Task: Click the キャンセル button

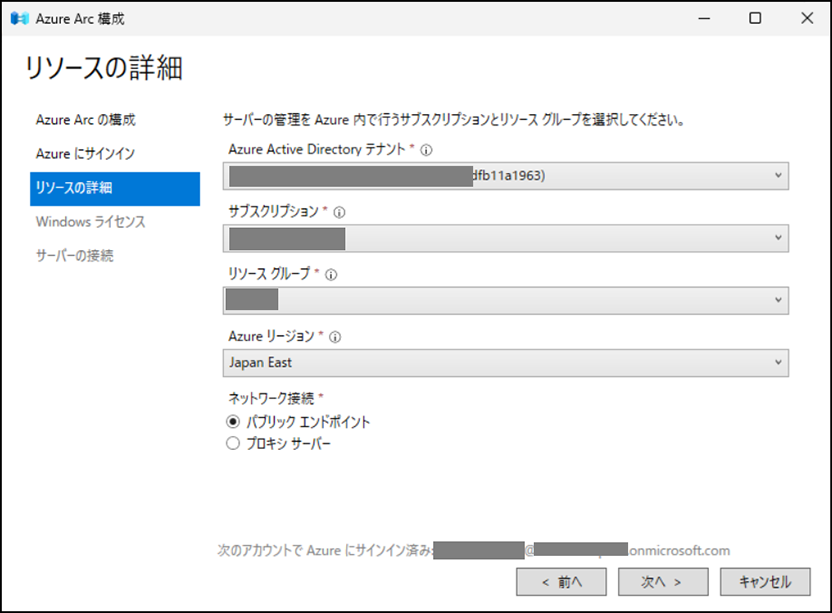Action: coord(765,582)
